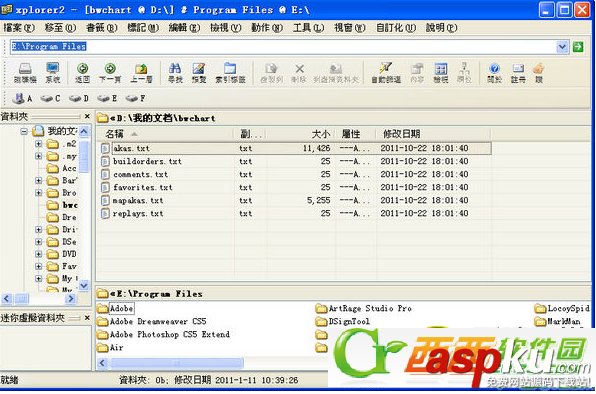This screenshot has height=394, width=596.
Task: Go forward with the 下一頁 arrow
Action: pos(110,73)
